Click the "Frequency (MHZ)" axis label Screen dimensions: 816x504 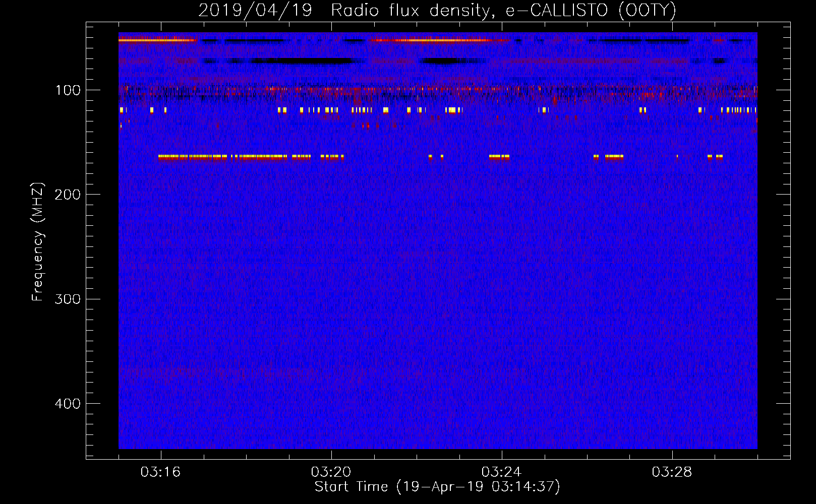[x=38, y=242]
